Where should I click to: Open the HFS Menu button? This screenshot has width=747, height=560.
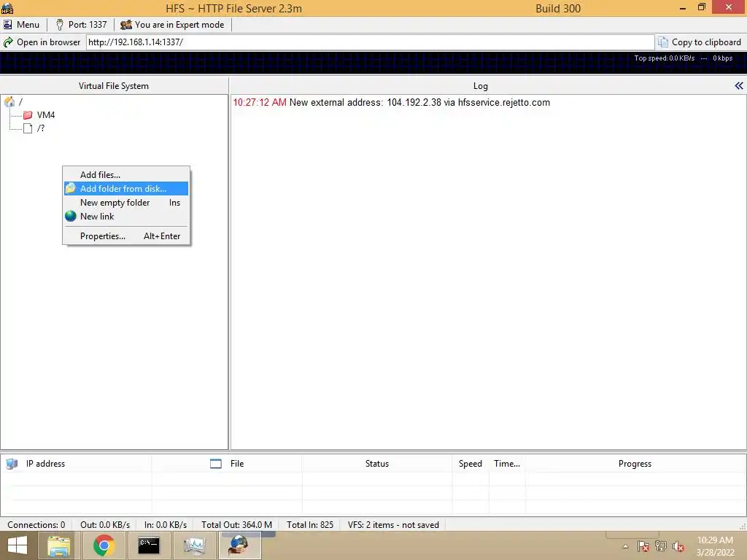(21, 25)
